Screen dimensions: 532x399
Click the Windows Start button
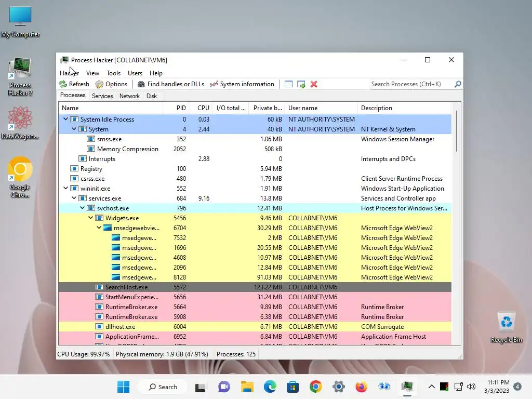click(123, 387)
